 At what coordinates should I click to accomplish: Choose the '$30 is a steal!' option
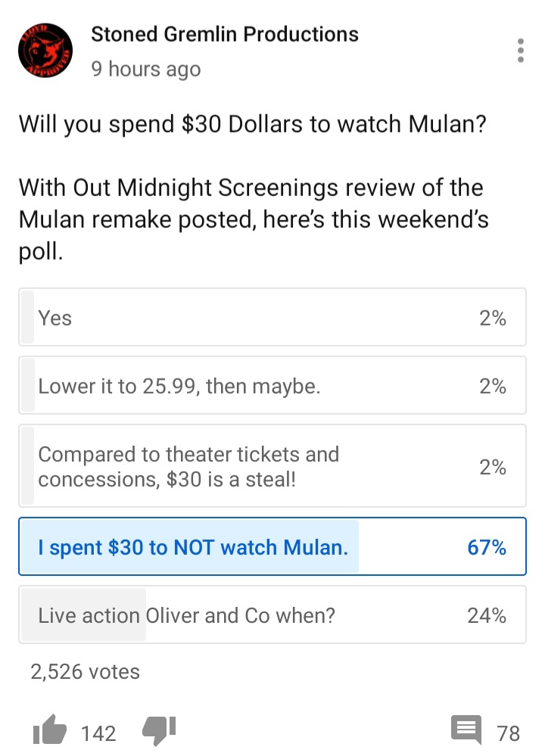pyautogui.click(x=272, y=465)
